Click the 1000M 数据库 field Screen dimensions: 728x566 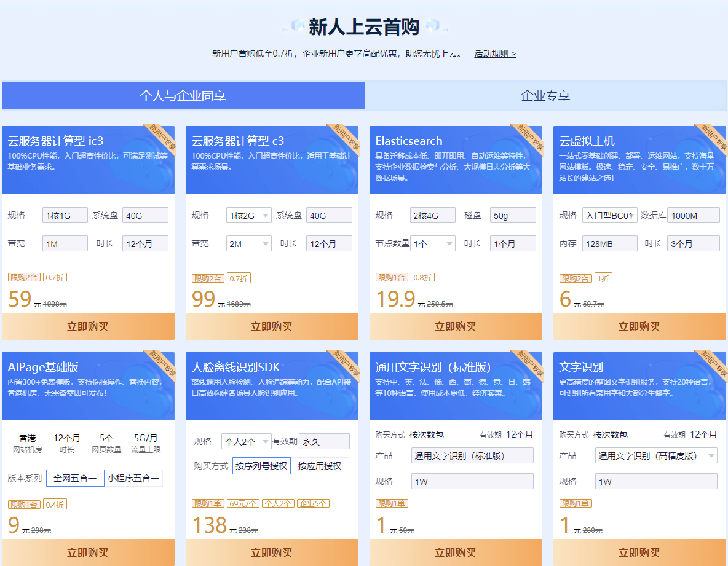tap(694, 215)
